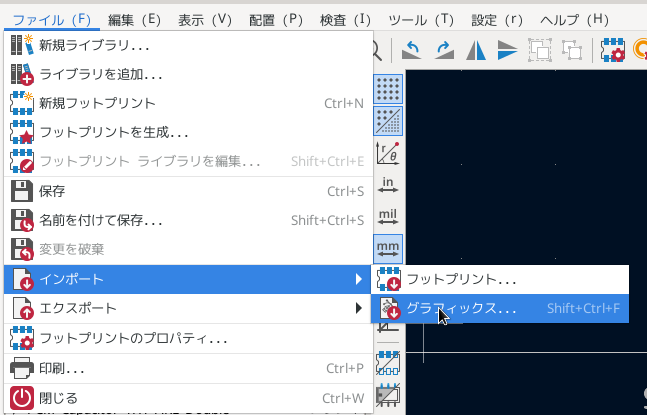Click the footprint generator star icon
This screenshot has width=647, height=415.
click(22, 132)
